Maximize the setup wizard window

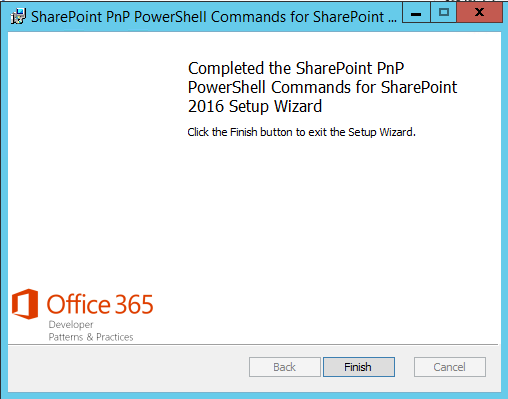click(x=444, y=13)
